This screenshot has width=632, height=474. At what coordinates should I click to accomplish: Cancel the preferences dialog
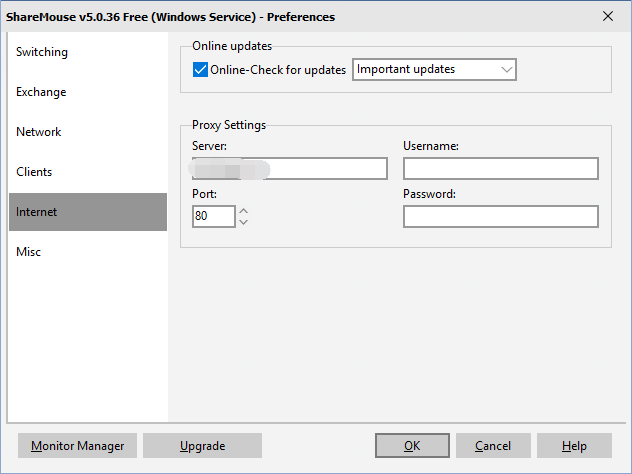(493, 445)
